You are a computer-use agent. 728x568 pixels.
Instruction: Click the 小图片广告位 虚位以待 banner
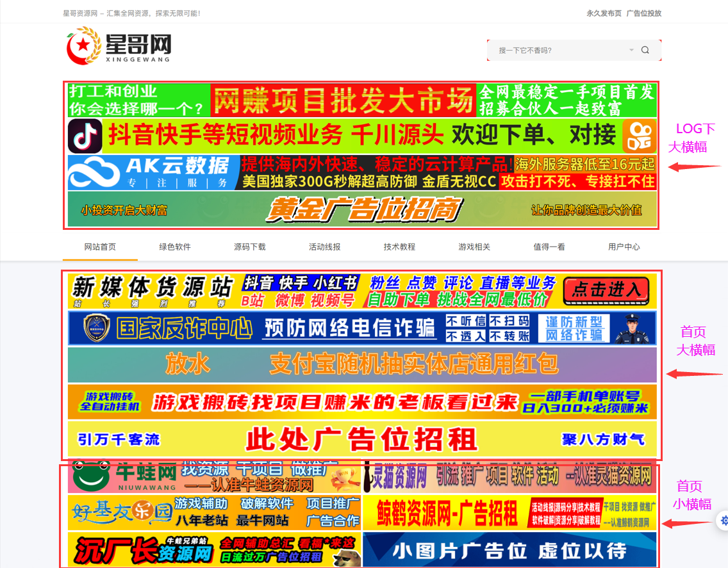509,550
